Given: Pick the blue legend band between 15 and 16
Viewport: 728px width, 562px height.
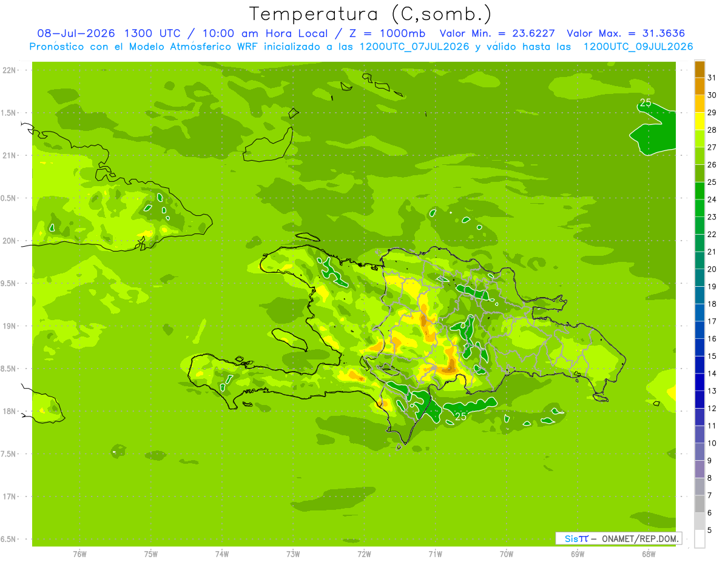Looking at the screenshot, I should (x=699, y=347).
